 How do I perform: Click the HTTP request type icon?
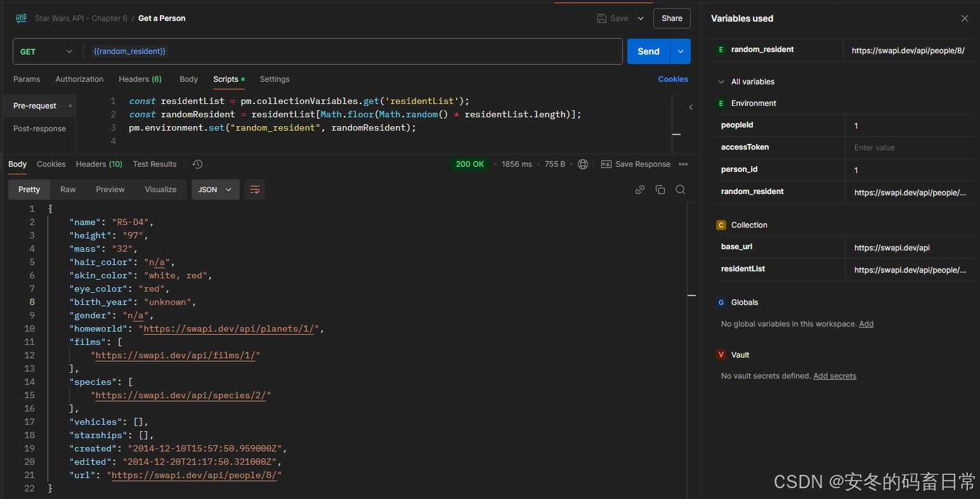pos(22,18)
